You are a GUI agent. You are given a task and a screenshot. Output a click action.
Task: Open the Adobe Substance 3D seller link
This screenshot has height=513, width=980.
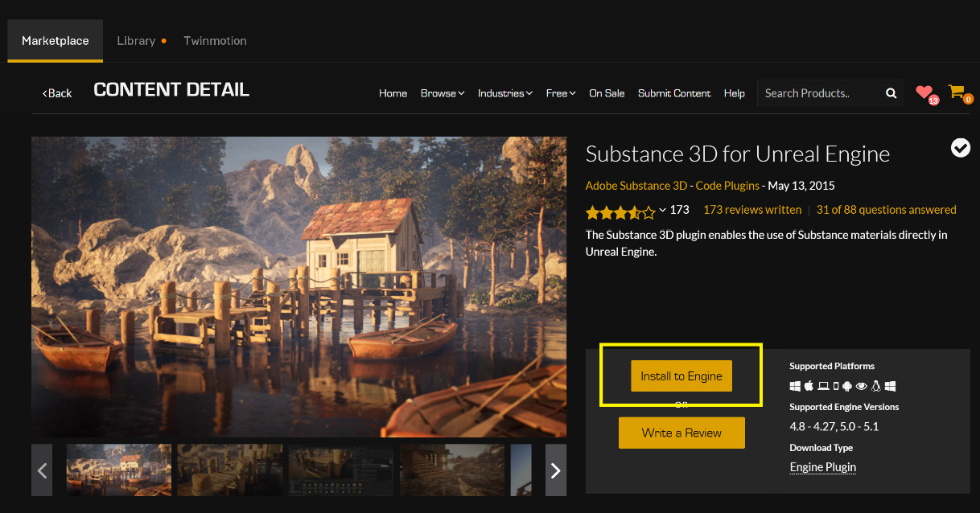point(636,186)
